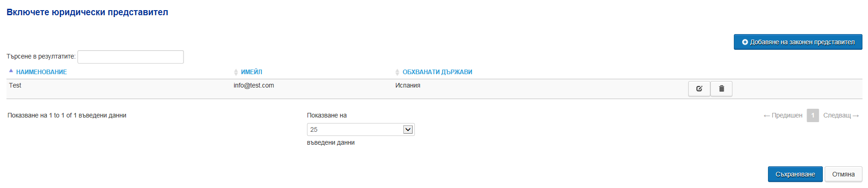Delete the Test representative with trash icon
Viewport: 868px width, 188px height.
pyautogui.click(x=721, y=88)
